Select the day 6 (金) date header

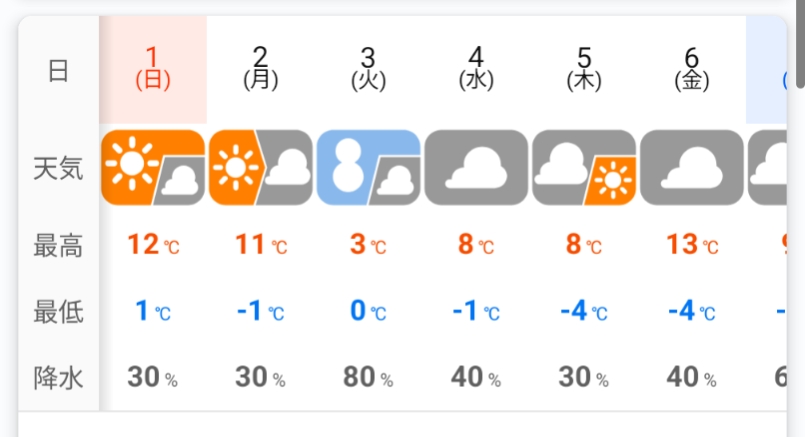pyautogui.click(x=692, y=69)
